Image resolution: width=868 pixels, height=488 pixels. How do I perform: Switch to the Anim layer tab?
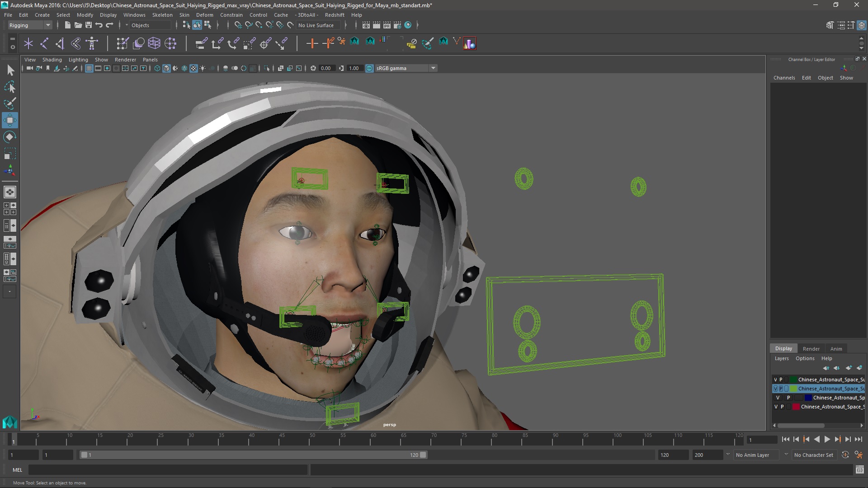(x=836, y=349)
